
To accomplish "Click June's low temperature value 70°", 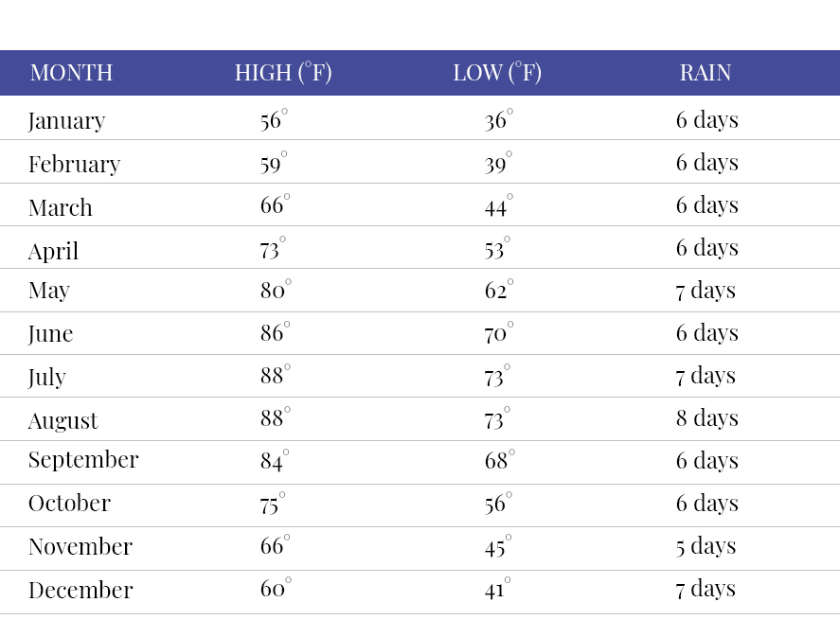I will (498, 333).
